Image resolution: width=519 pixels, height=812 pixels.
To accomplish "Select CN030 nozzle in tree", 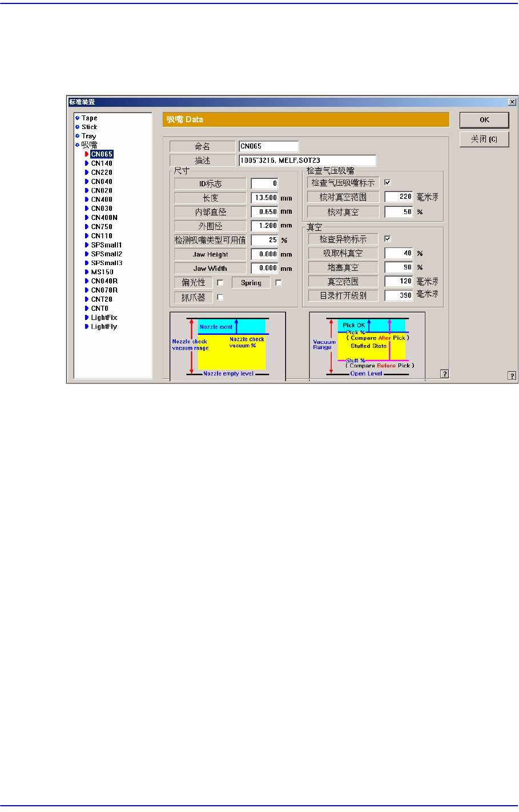I will (102, 209).
